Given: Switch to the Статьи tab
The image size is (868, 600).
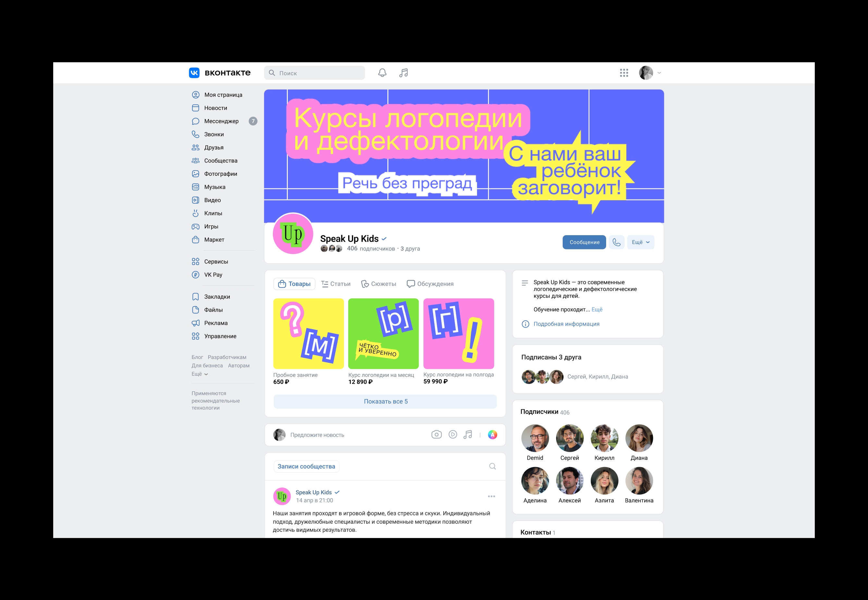Looking at the screenshot, I should point(336,284).
